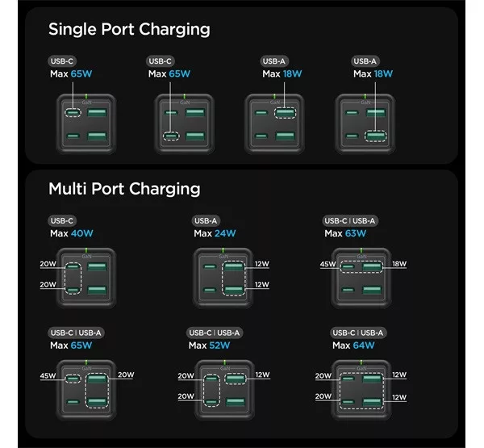Click the Single Port Charging heading

pos(129,30)
